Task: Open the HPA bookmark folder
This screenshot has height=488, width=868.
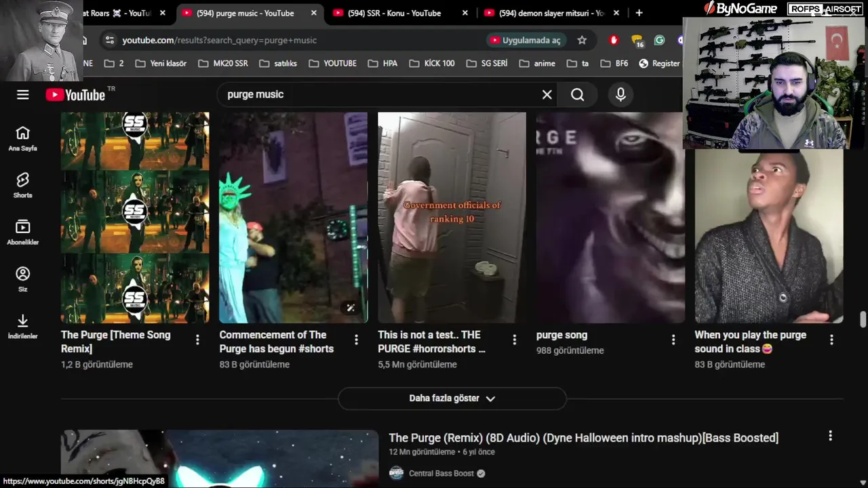Action: coord(382,63)
